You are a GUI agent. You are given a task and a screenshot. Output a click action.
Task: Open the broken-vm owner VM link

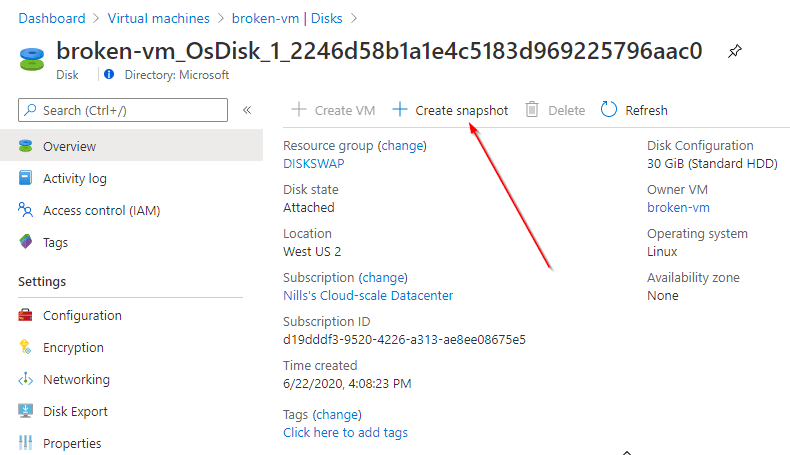pos(678,207)
